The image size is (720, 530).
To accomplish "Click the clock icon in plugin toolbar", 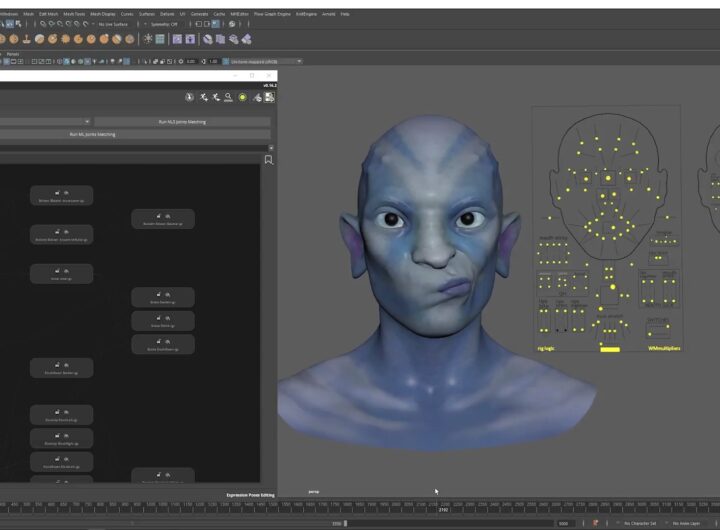I will [190, 97].
